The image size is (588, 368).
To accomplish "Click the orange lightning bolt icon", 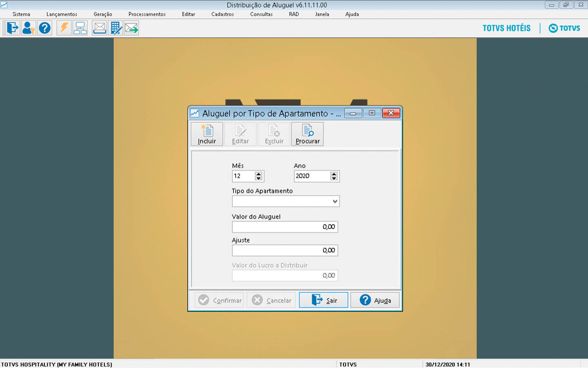I will tap(64, 28).
